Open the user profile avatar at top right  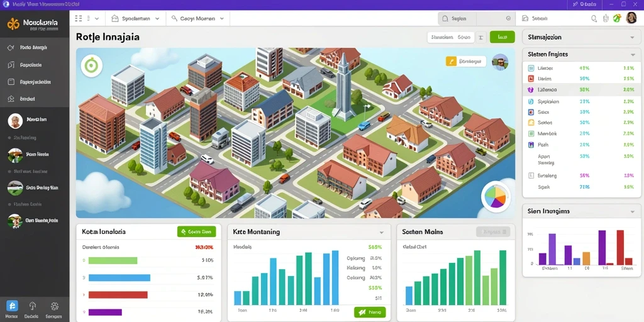click(631, 18)
